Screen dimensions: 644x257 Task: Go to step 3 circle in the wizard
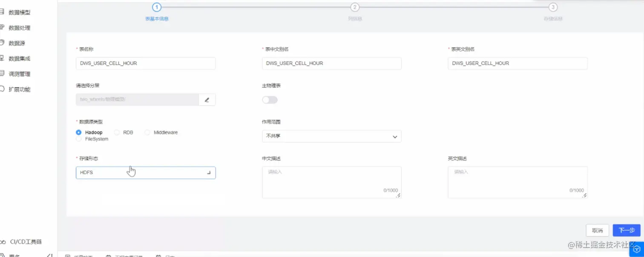(553, 7)
